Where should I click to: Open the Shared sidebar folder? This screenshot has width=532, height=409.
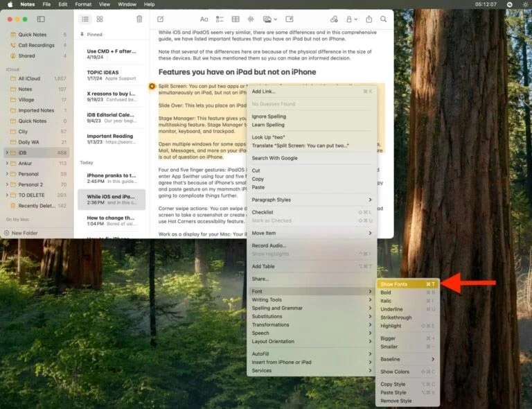pyautogui.click(x=37, y=56)
